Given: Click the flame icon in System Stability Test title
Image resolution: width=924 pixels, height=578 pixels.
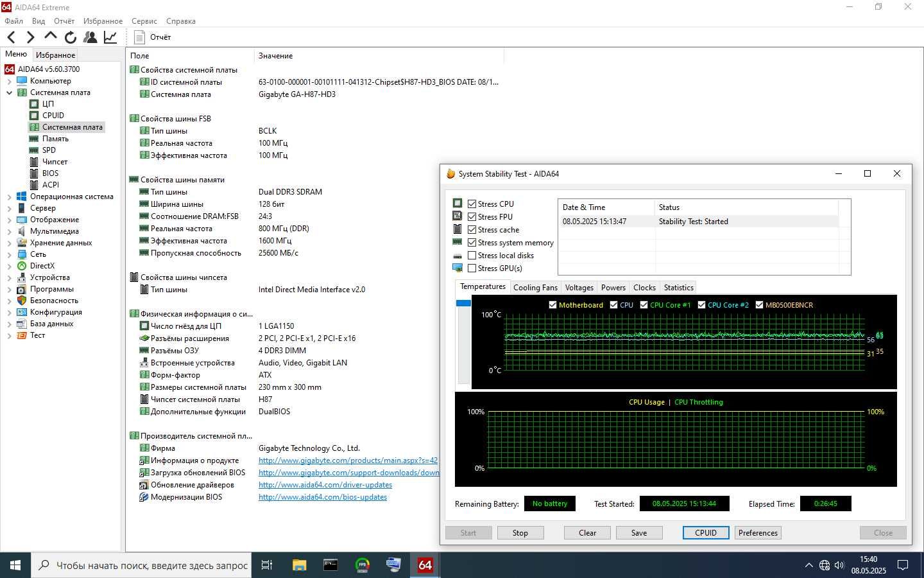Looking at the screenshot, I should point(450,173).
